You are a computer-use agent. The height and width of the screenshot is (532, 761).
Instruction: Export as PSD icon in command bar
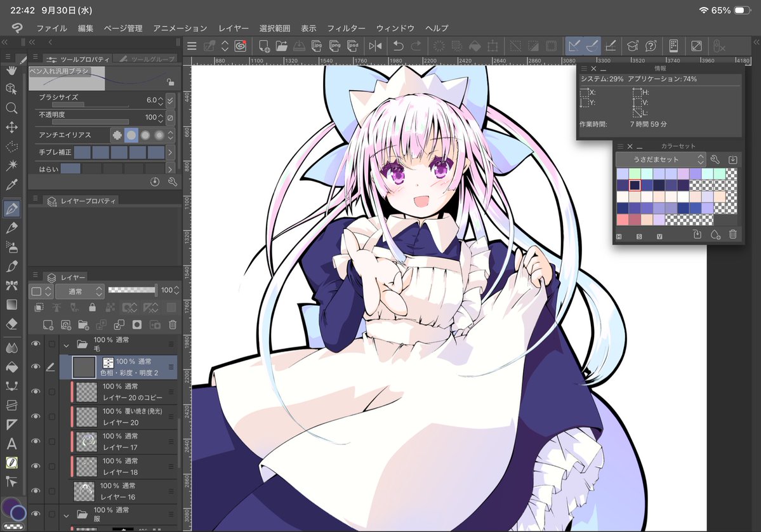(354, 46)
